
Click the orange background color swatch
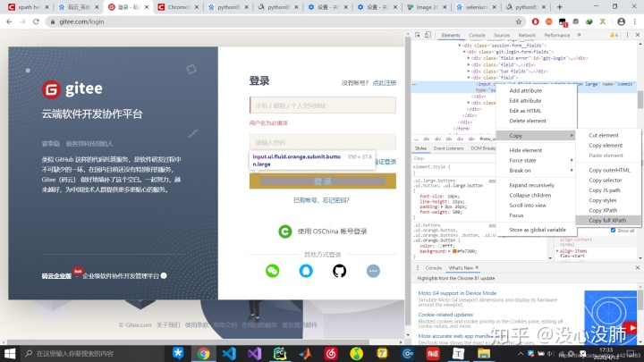coord(454,251)
